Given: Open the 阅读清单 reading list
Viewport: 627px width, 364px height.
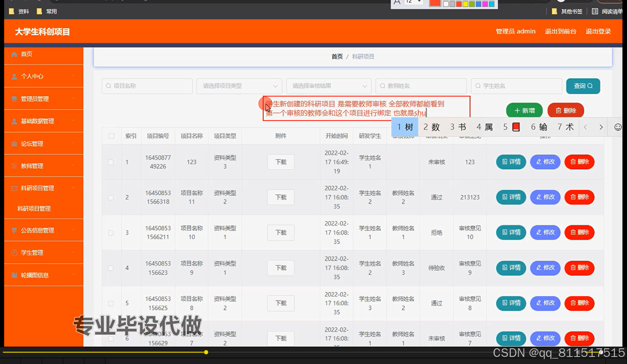Looking at the screenshot, I should [607, 12].
